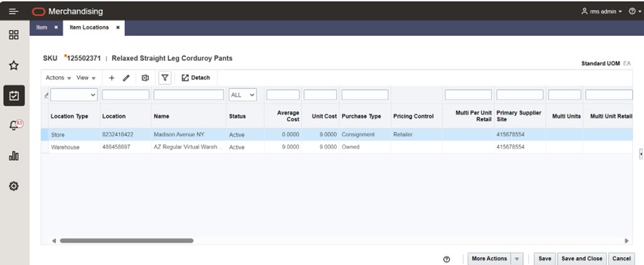Click the Location filter input field

coord(126,95)
